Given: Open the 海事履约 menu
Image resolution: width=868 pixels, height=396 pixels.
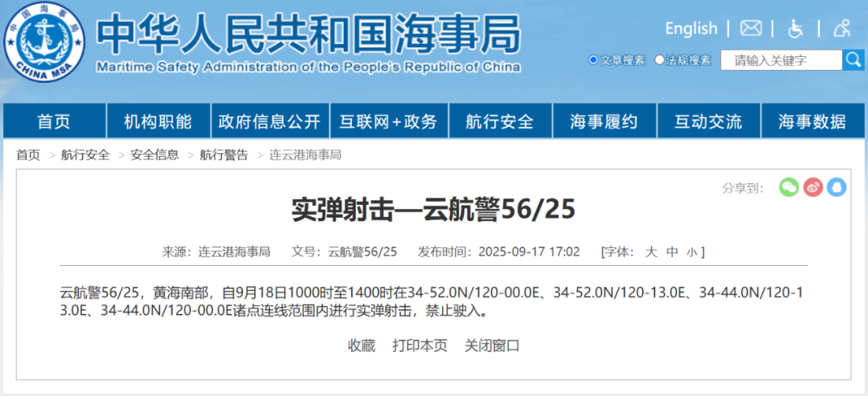Looking at the screenshot, I should (x=604, y=121).
